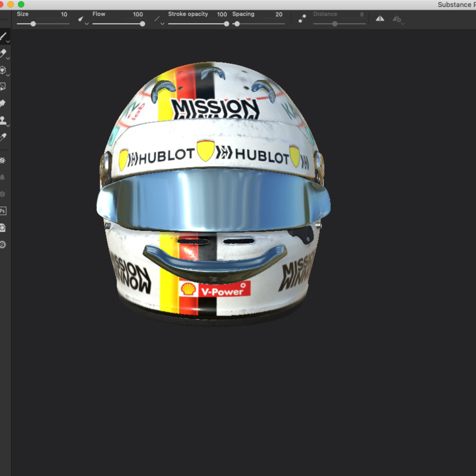Click the Stroke opacity slider handle
476x476 pixels.
226,24
